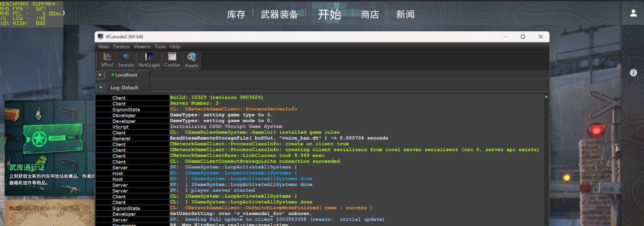Open the ConVar list tool
This screenshot has height=226, width=644.
(x=172, y=60)
